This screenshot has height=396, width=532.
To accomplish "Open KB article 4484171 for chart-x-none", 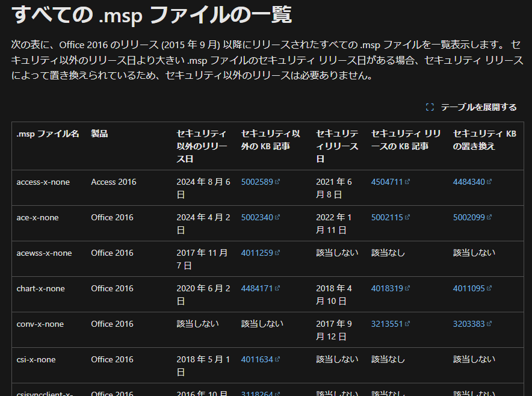I will 257,288.
